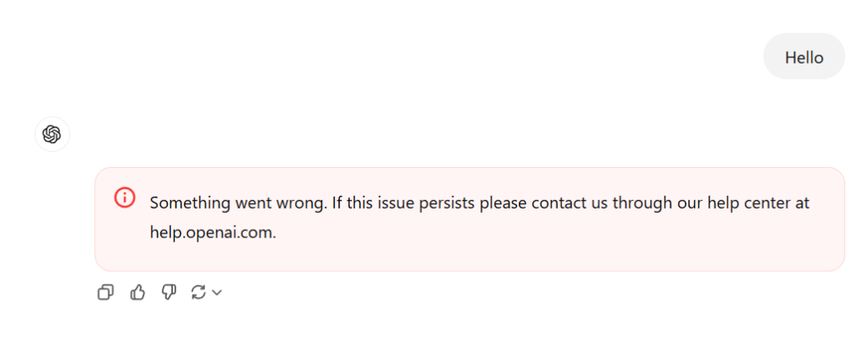Click the word "Something" starting the error

pos(184,203)
